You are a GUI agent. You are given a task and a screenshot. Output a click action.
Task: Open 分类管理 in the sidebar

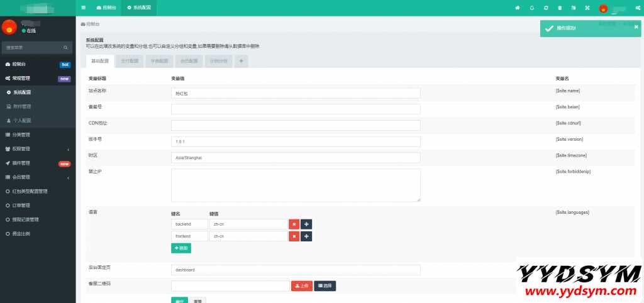tap(38, 135)
